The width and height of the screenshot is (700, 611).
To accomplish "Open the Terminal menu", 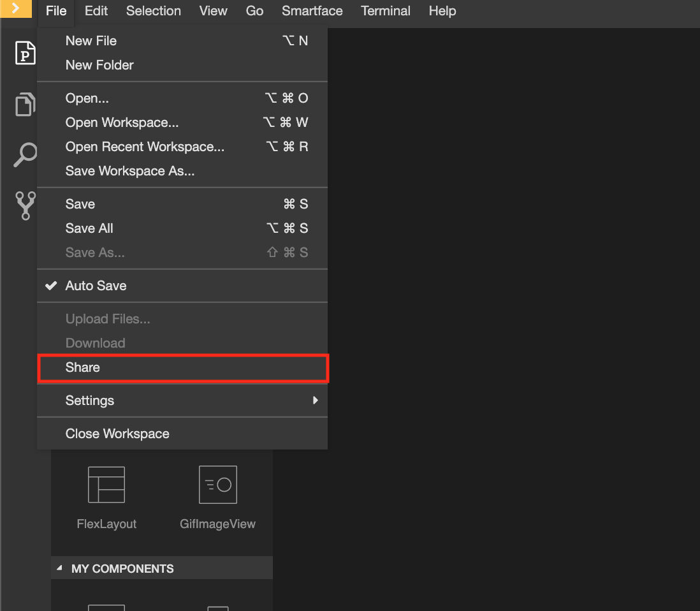I will [x=386, y=11].
